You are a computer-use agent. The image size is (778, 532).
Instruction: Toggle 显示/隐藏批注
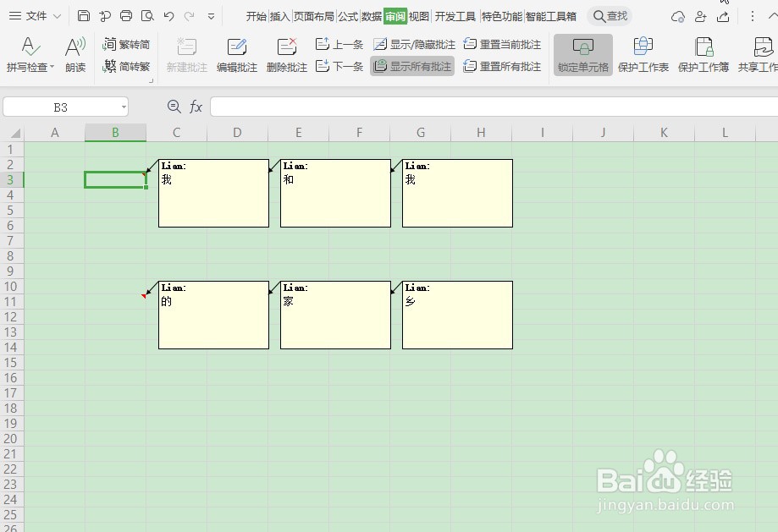pyautogui.click(x=414, y=44)
